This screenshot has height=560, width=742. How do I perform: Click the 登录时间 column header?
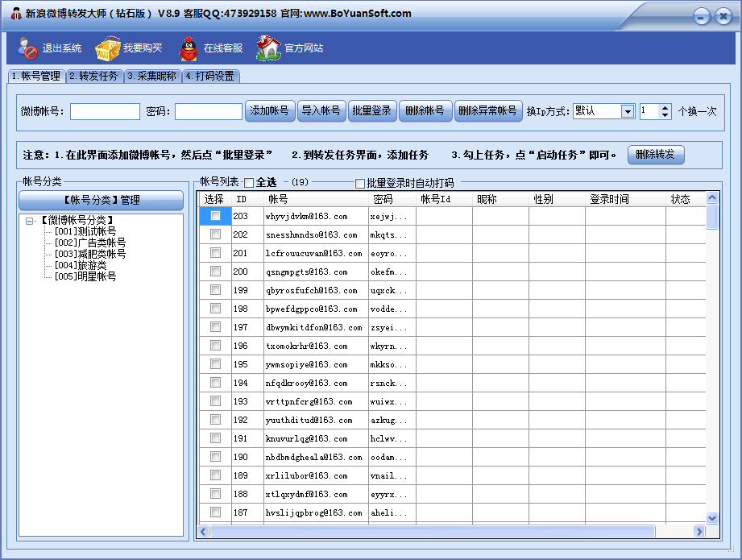click(x=625, y=199)
